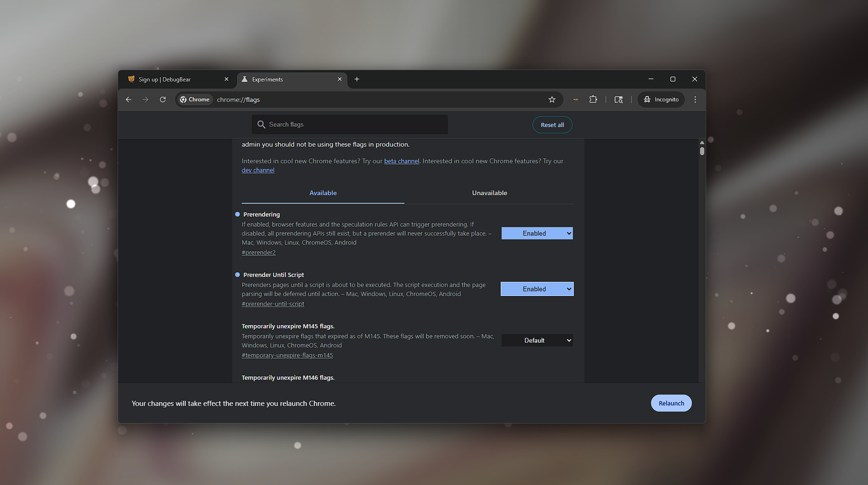Screen dimensions: 868x485
Task: Click the Chrome logo chip in the address bar
Action: 194,99
